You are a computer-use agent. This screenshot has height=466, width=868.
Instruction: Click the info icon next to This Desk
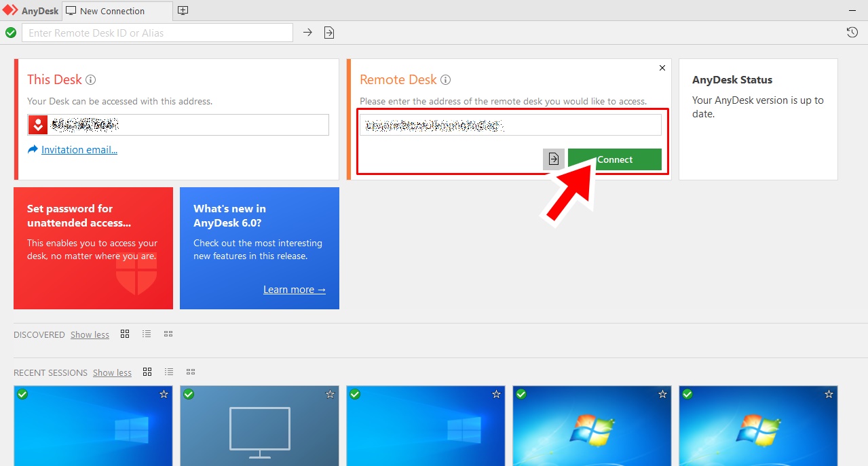pyautogui.click(x=90, y=79)
